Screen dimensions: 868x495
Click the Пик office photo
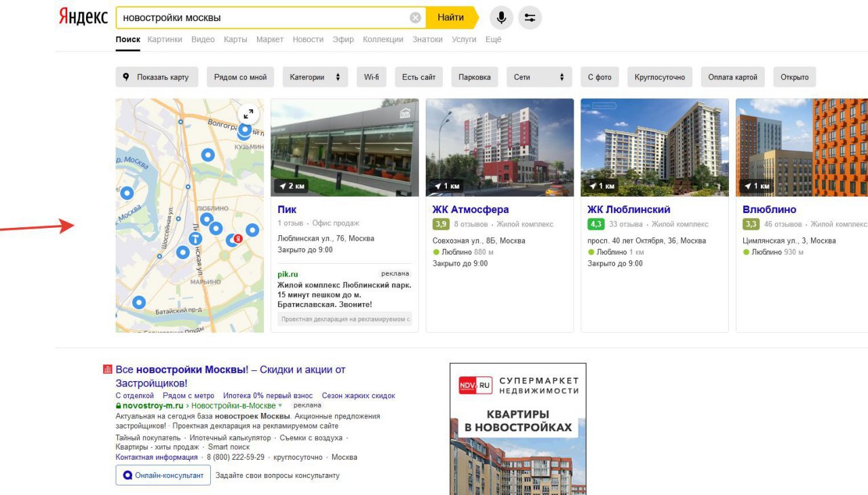click(344, 148)
